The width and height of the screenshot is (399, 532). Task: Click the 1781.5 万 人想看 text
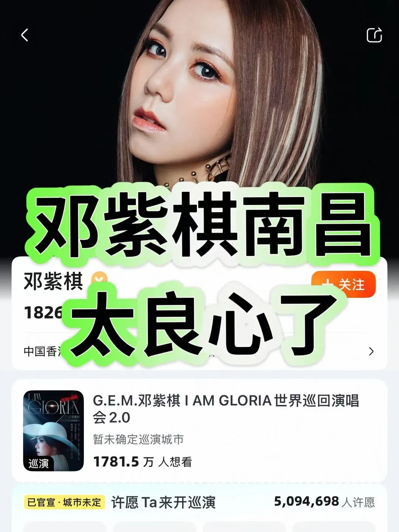click(x=143, y=462)
